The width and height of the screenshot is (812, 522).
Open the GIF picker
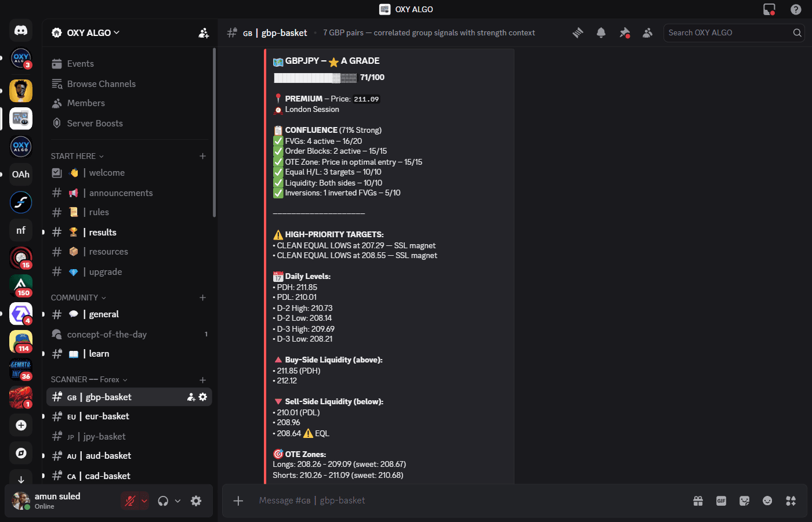click(x=721, y=501)
